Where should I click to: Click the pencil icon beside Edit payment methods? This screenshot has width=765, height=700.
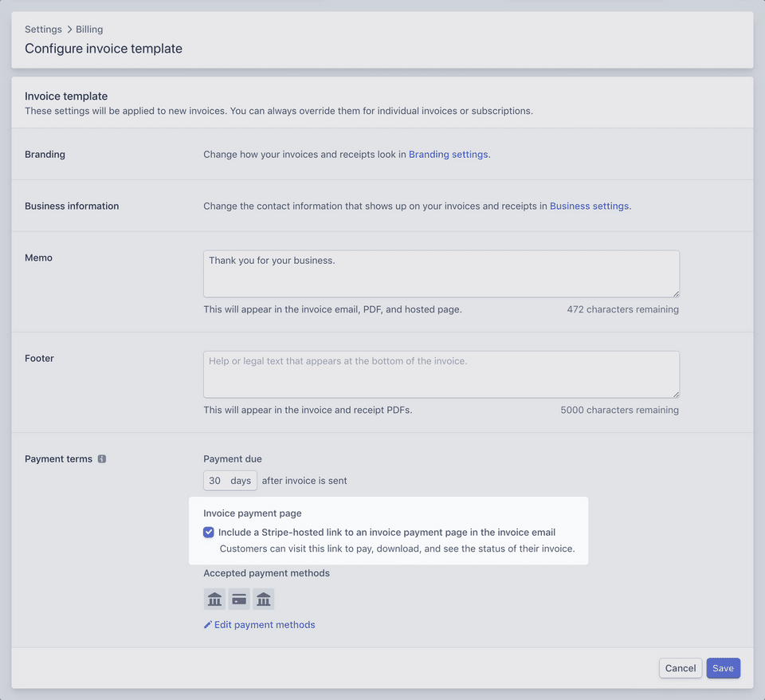pos(208,625)
